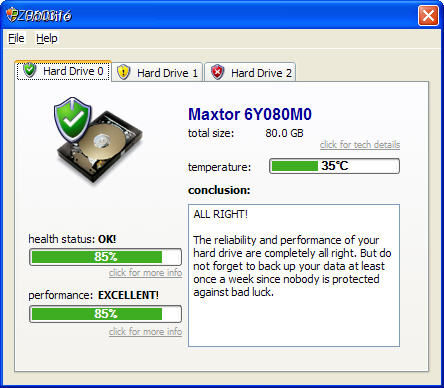Click the health status 85% progress bar
Image resolution: width=444 pixels, height=388 pixels.
(x=105, y=257)
